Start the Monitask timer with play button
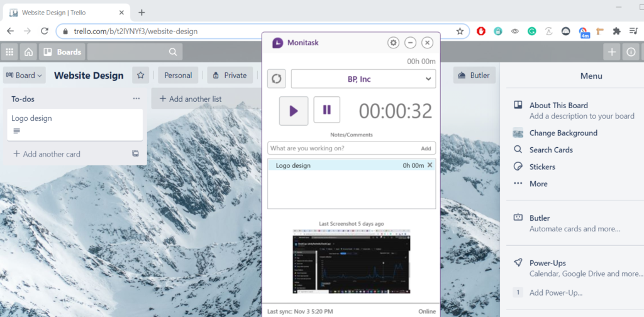 click(293, 110)
